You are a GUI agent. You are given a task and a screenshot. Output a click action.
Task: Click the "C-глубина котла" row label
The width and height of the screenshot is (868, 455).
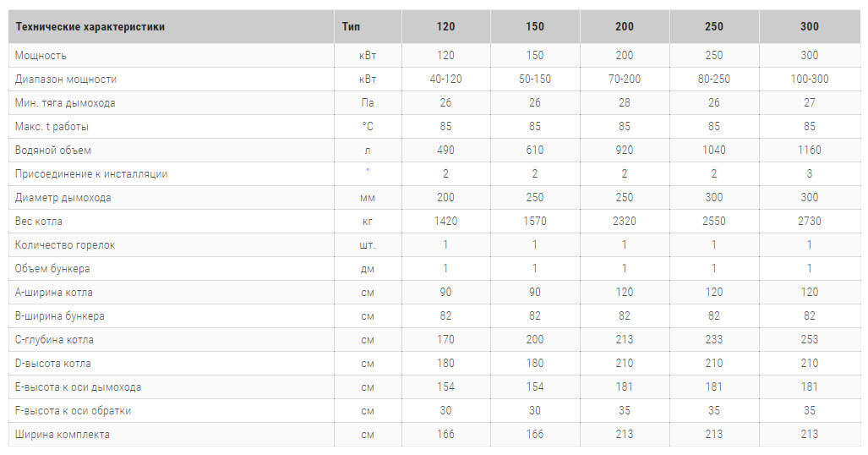pyautogui.click(x=54, y=339)
